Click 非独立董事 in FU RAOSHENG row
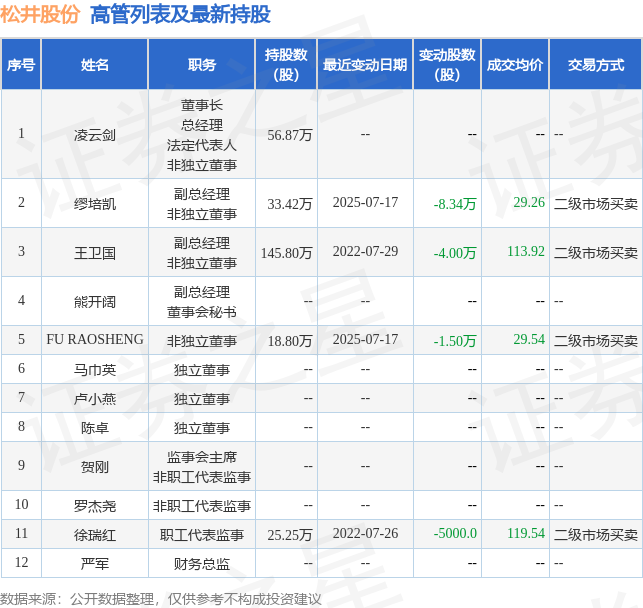 [202, 341]
